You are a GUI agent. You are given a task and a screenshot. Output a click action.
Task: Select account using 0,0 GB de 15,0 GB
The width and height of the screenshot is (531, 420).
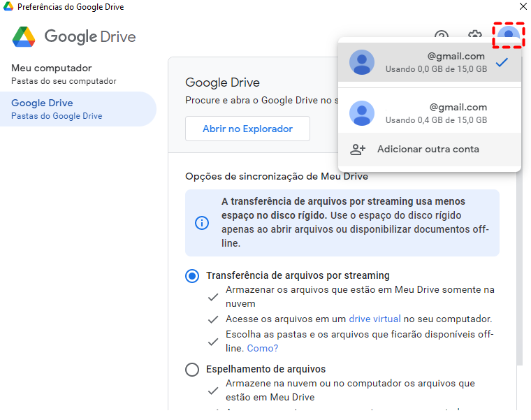point(430,62)
